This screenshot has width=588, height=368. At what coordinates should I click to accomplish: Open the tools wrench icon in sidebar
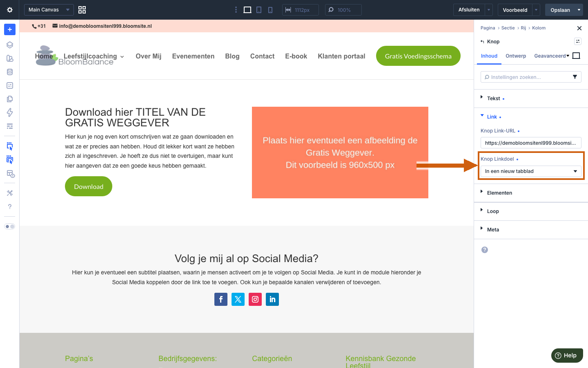point(10,193)
